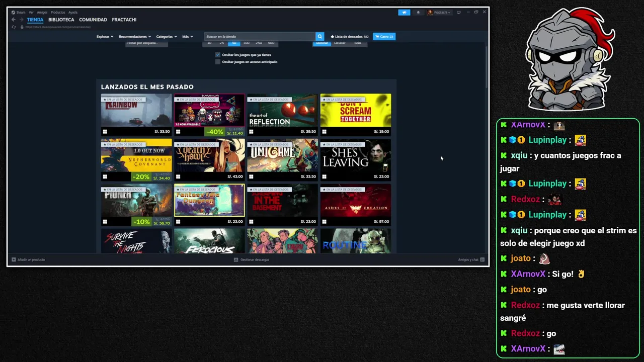The width and height of the screenshot is (644, 362).
Task: Click the Buscar en la tienda field
Action: (260, 36)
